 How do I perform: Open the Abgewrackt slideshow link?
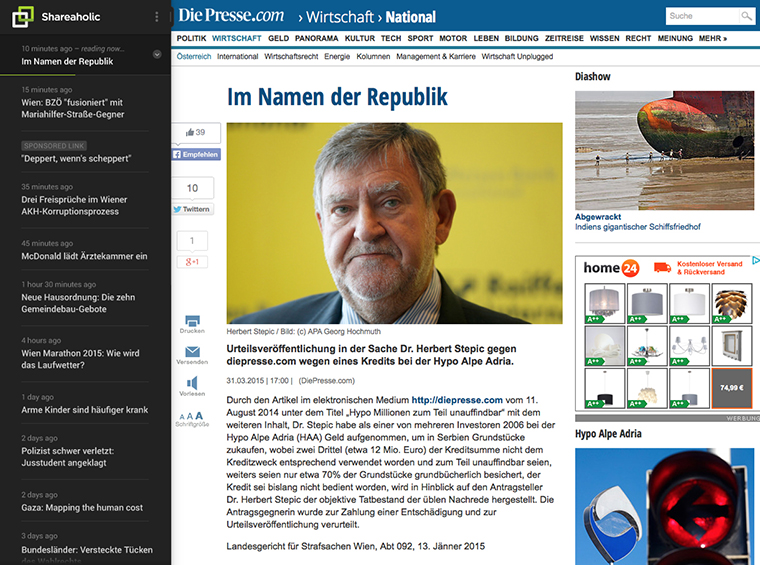598,217
